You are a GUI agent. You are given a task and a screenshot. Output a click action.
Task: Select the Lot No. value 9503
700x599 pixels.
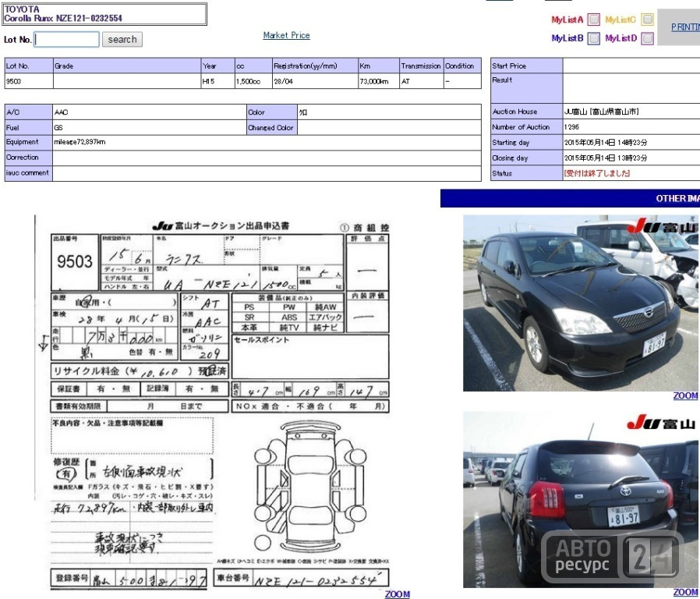13,81
